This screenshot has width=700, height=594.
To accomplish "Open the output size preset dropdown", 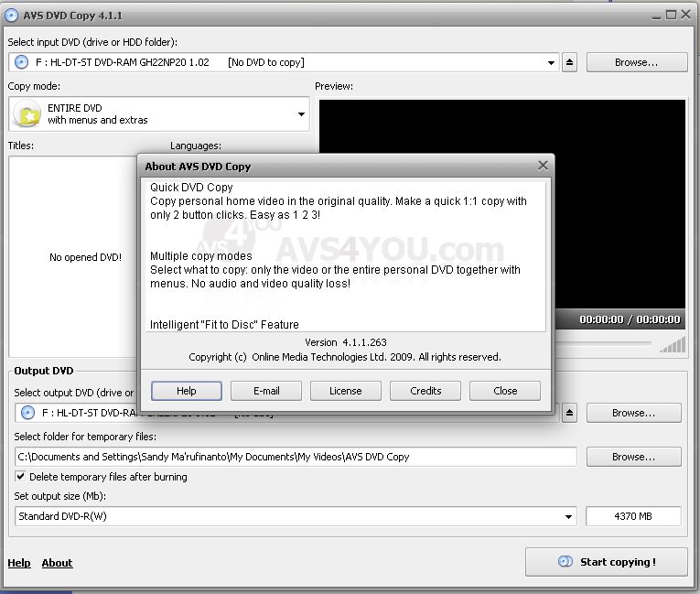I will pos(568,517).
